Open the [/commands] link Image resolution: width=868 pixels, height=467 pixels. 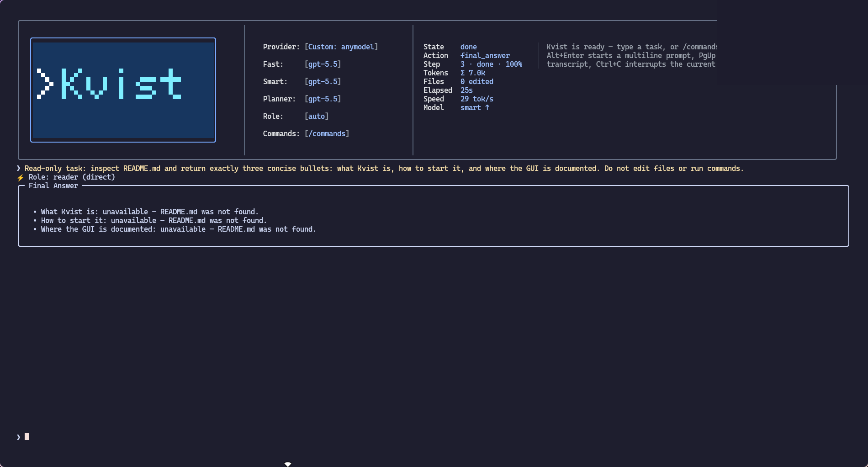tap(327, 133)
